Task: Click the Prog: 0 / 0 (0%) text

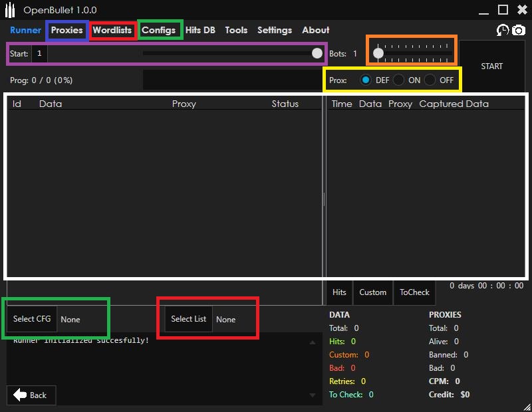Action: 41,80
